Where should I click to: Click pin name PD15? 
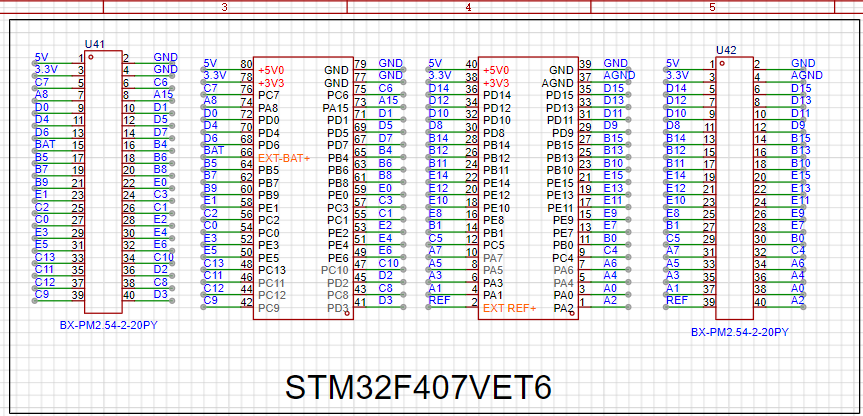coord(560,95)
